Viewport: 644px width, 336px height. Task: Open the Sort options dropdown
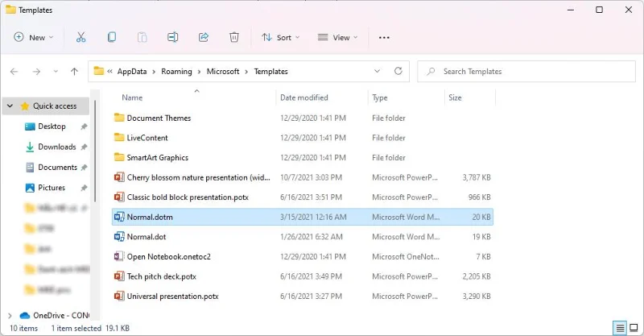coord(281,37)
